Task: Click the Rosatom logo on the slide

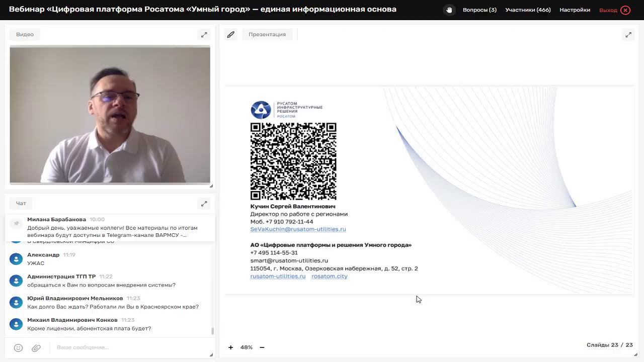Action: [x=287, y=110]
